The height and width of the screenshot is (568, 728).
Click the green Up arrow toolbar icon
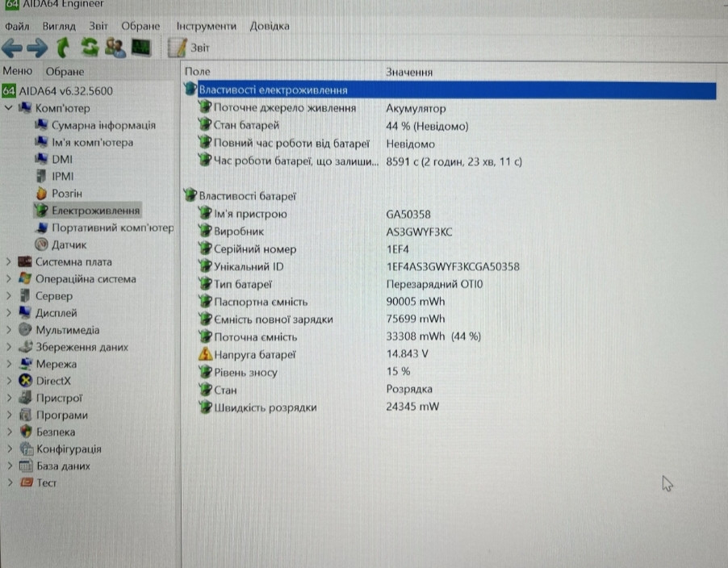(64, 48)
